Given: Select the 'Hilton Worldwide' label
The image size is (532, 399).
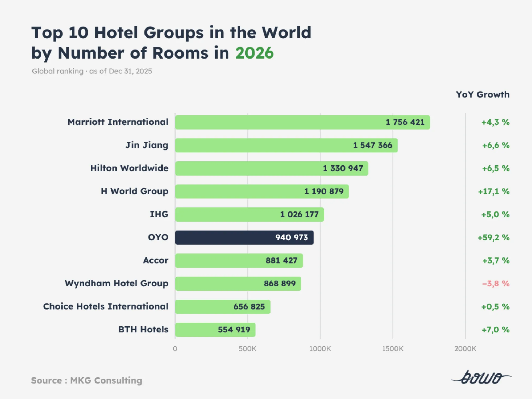Looking at the screenshot, I should (129, 168).
